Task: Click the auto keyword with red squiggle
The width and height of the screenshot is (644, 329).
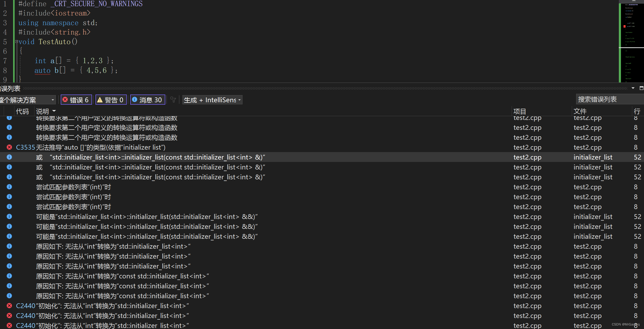Action: [42, 70]
